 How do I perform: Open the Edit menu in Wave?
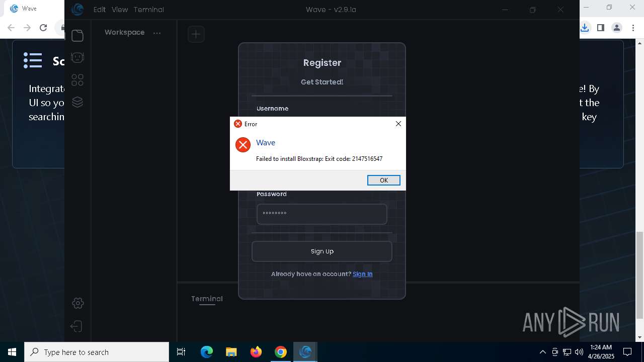click(x=100, y=10)
